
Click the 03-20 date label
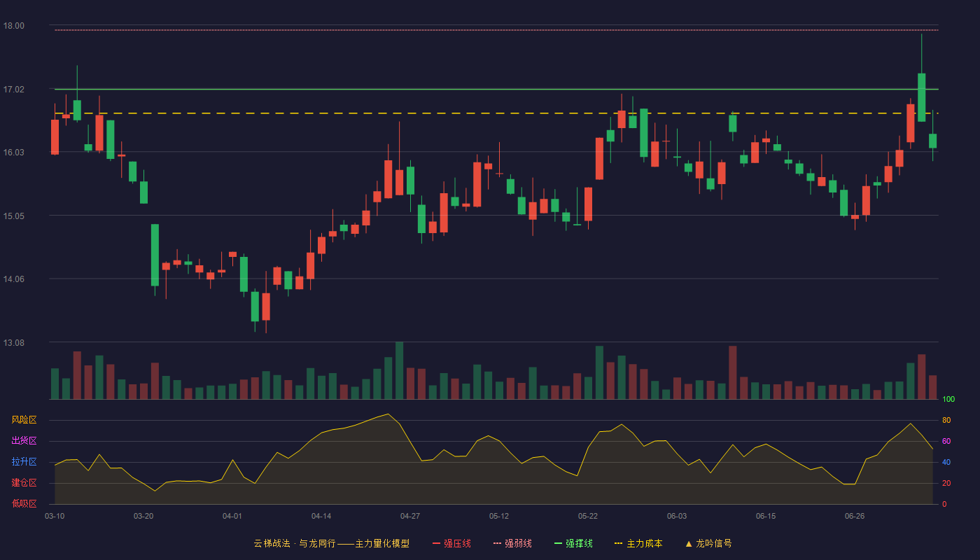pyautogui.click(x=143, y=516)
